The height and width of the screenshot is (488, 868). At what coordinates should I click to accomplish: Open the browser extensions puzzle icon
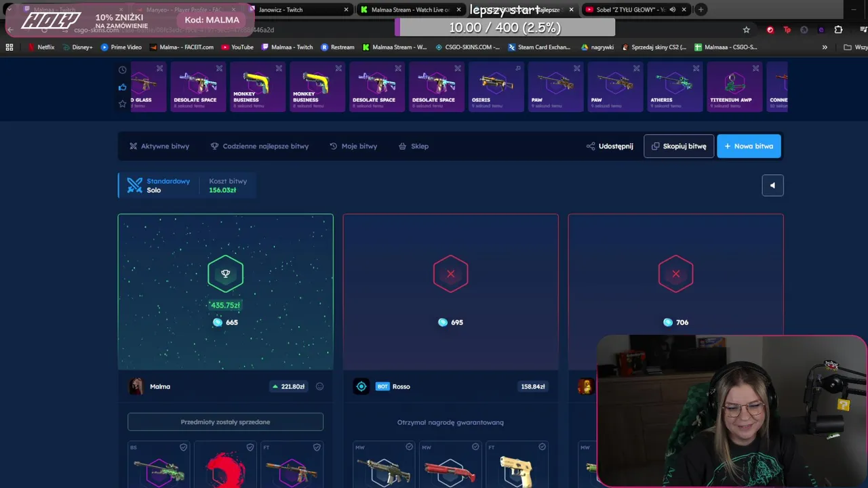[x=838, y=30]
